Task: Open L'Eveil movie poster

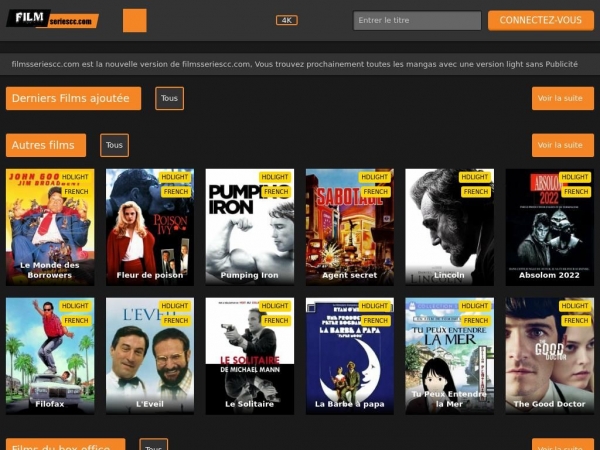Action: tap(150, 356)
